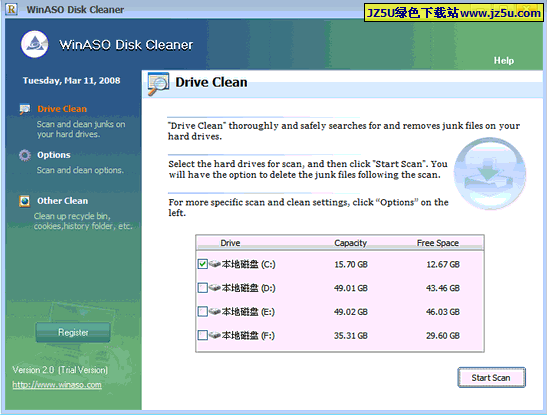
Task: Select the 12.67 GB free space cell
Action: (x=443, y=264)
